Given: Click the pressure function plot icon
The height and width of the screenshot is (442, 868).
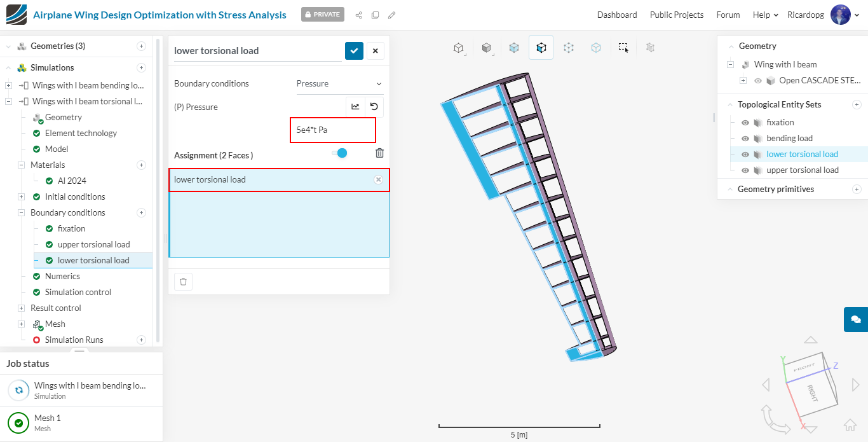Looking at the screenshot, I should [355, 107].
